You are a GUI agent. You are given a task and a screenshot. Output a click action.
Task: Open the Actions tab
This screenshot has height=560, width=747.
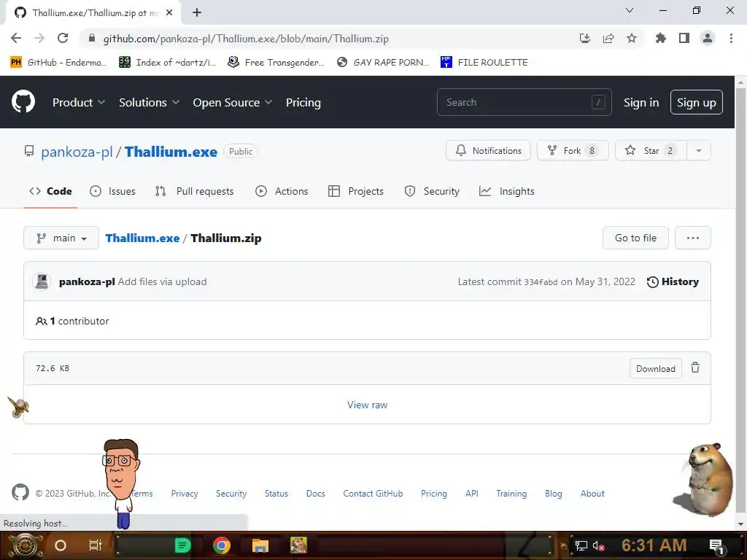(x=282, y=191)
